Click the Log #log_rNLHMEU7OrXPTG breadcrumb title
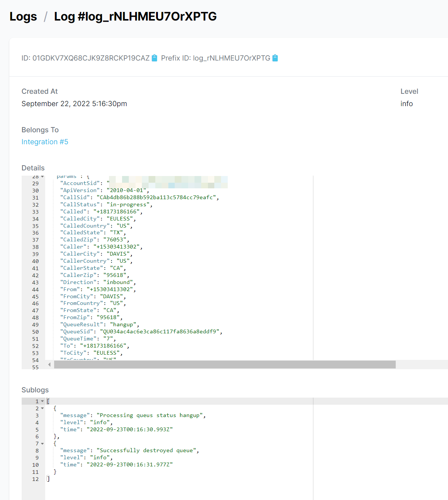448x500 pixels. pyautogui.click(x=135, y=16)
